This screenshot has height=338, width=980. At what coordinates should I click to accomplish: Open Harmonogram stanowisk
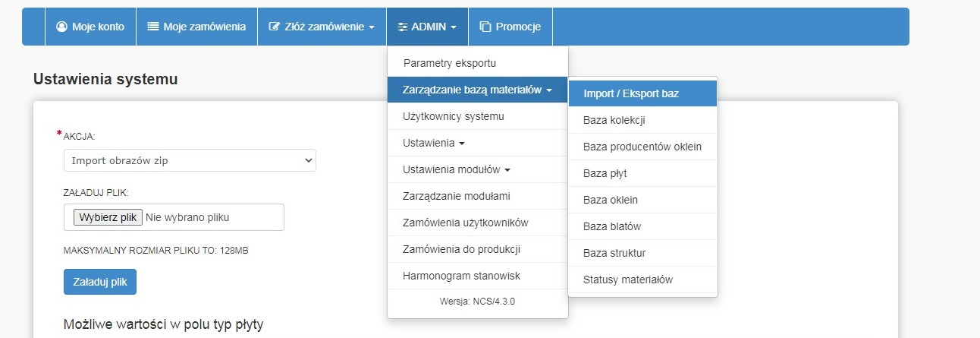461,276
